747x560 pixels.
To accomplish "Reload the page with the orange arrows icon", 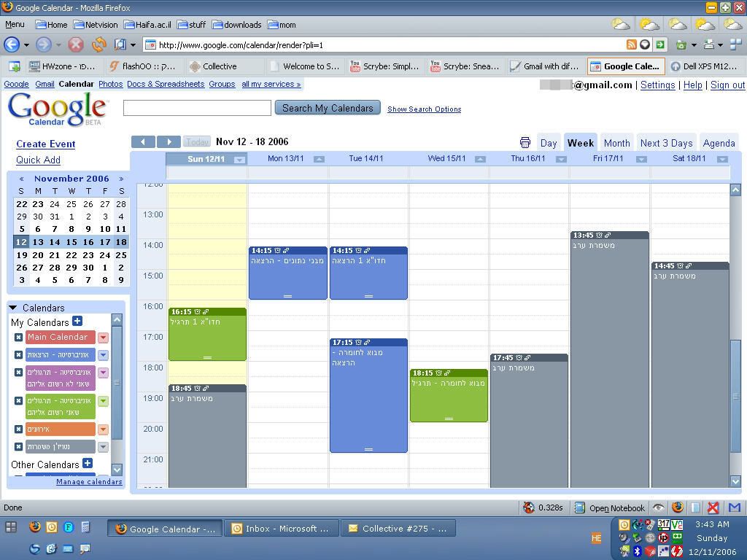I will coord(99,44).
